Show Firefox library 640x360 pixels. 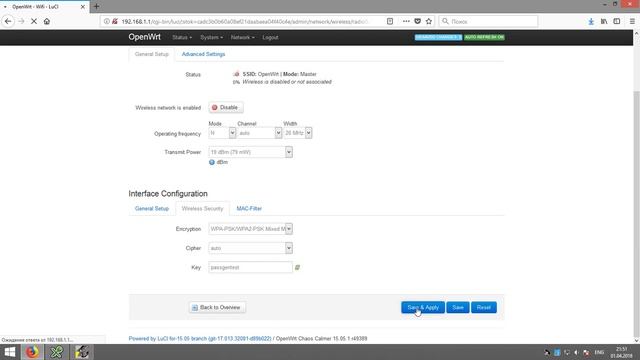pos(604,21)
